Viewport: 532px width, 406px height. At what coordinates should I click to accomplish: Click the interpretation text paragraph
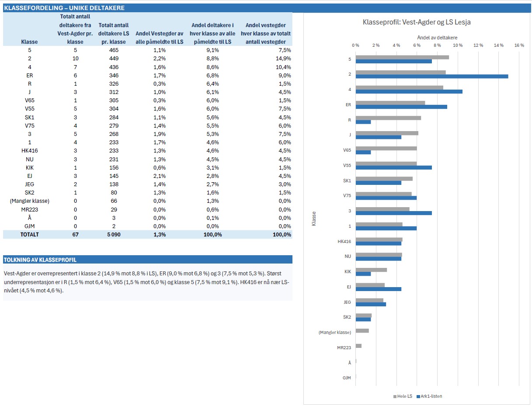[148, 282]
